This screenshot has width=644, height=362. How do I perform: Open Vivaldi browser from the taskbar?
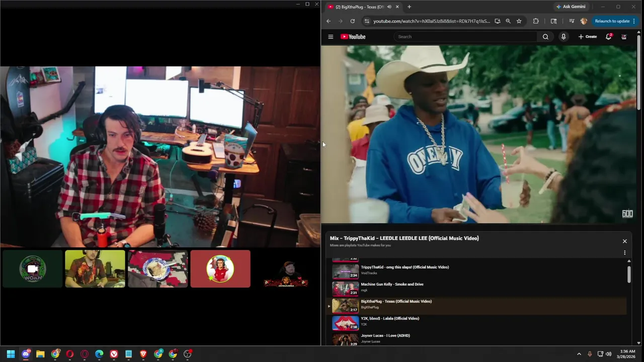(114, 354)
